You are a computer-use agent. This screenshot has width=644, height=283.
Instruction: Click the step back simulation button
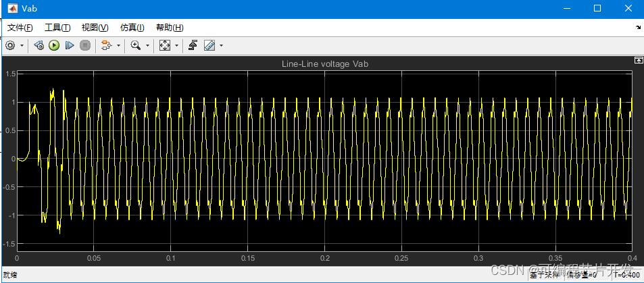[39, 45]
